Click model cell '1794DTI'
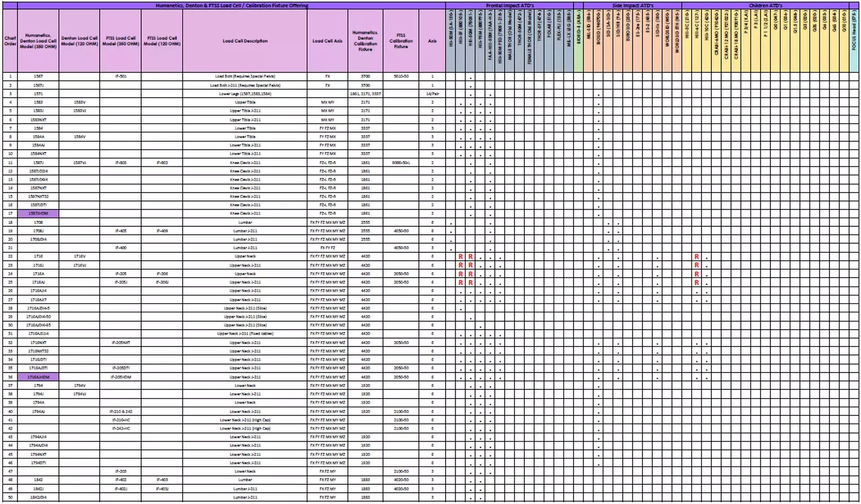The image size is (861, 504). tap(38, 463)
